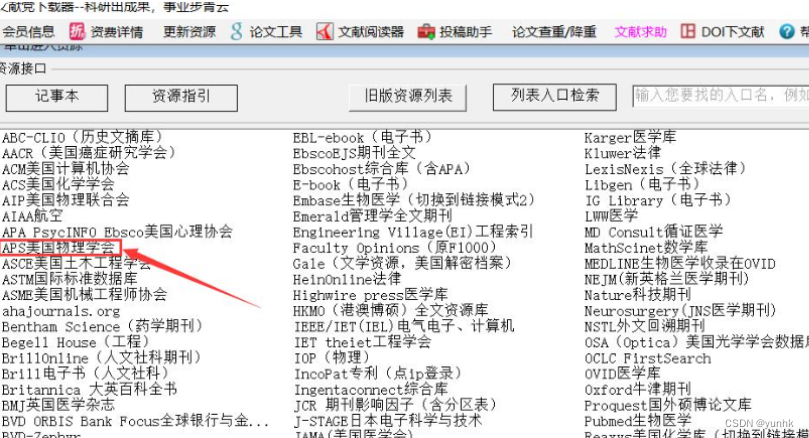Select Oxford牛津期刊 entry
Image resolution: width=809 pixels, height=438 pixels.
[x=638, y=390]
